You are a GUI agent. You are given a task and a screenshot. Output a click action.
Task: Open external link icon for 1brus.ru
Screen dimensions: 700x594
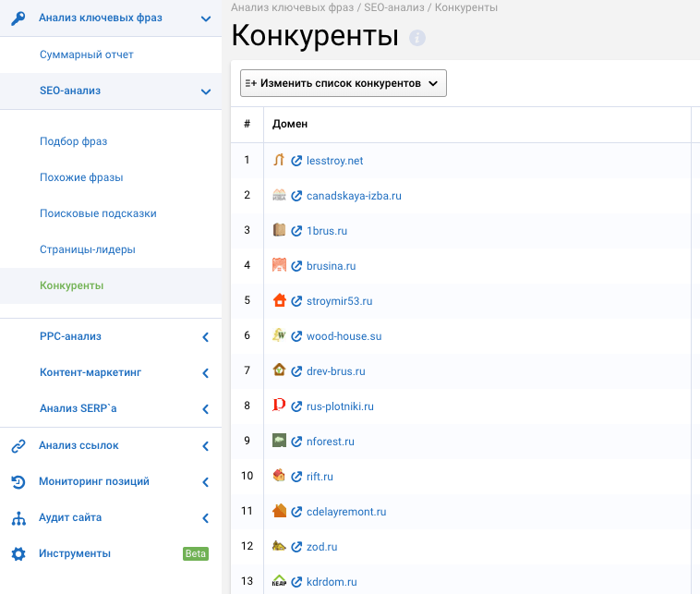point(296,231)
